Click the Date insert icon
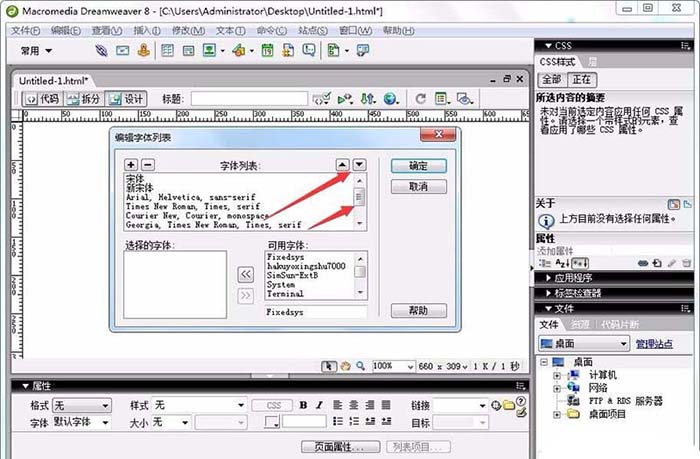This screenshot has width=700, height=459. pos(267,50)
